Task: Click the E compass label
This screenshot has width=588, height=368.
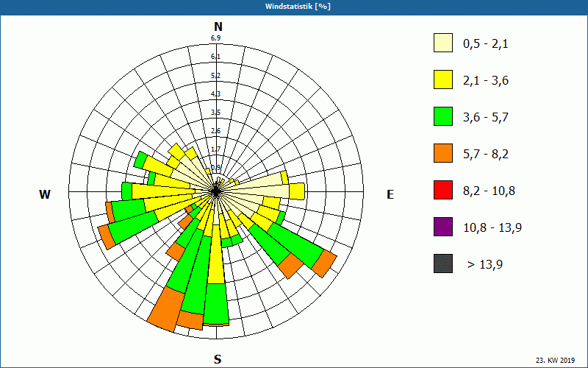Action: pos(390,194)
